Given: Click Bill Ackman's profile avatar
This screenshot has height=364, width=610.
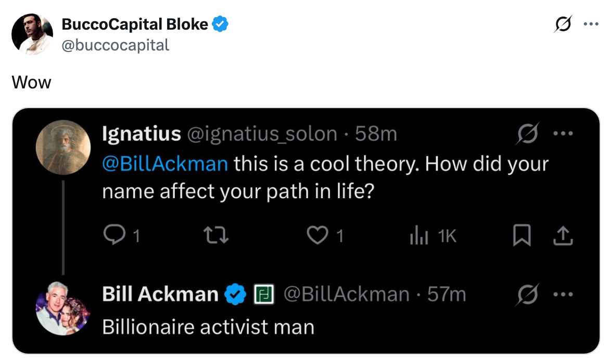Looking at the screenshot, I should [x=63, y=308].
